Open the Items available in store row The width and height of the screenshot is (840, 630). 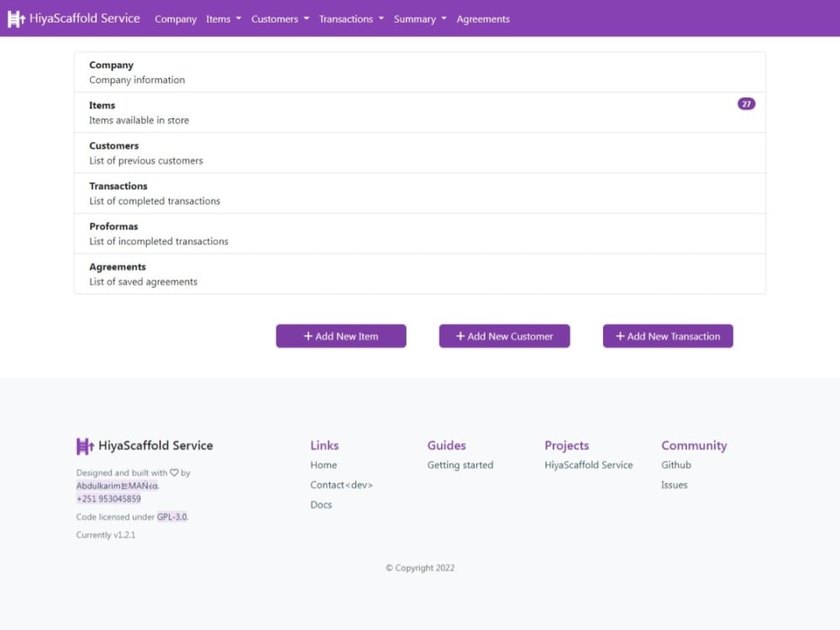(420, 113)
